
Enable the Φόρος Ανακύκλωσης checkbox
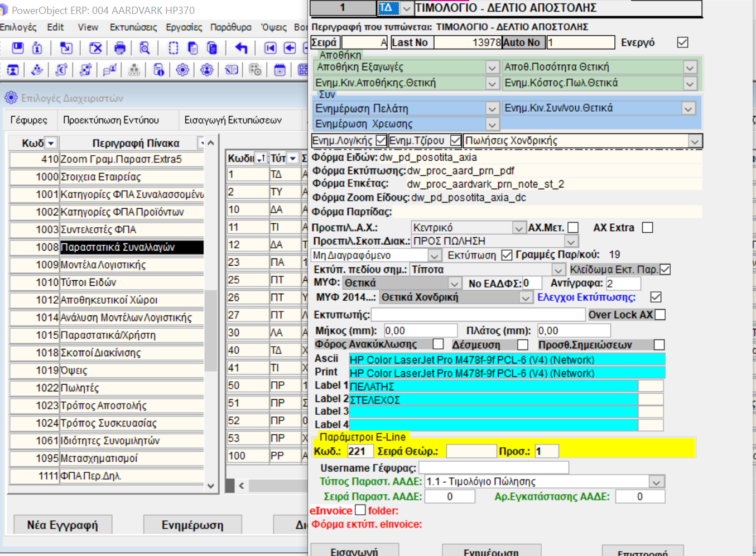click(x=439, y=344)
